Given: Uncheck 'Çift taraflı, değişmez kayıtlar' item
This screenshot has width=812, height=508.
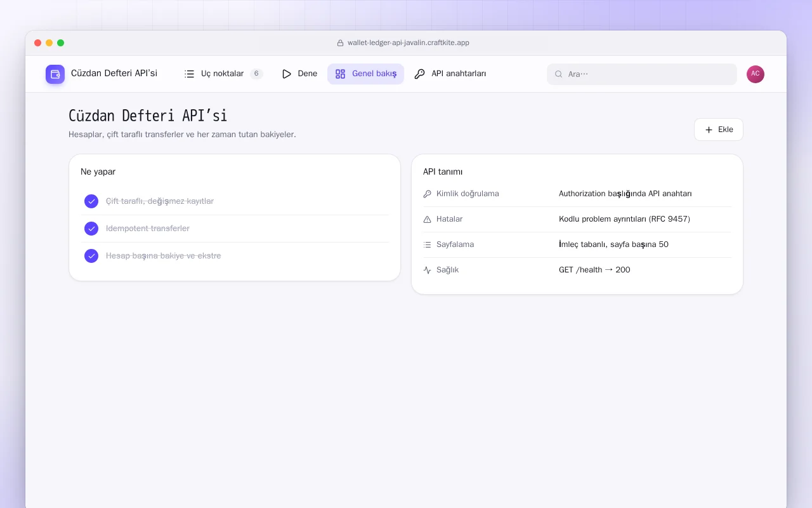Looking at the screenshot, I should pyautogui.click(x=91, y=201).
